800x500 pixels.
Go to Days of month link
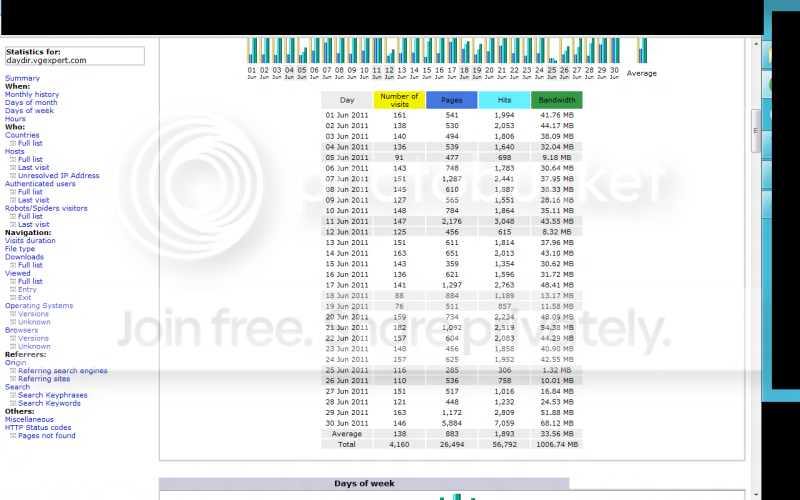click(x=31, y=103)
